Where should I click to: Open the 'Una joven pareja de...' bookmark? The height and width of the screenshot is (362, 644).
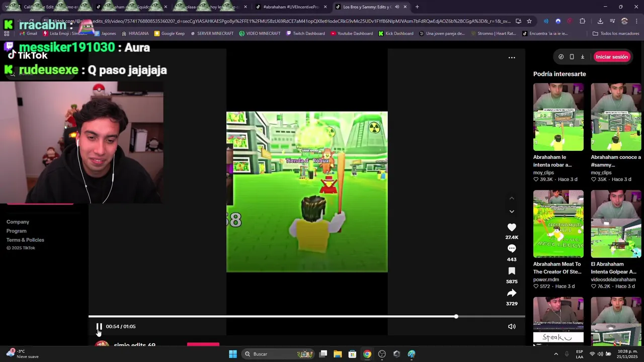442,34
